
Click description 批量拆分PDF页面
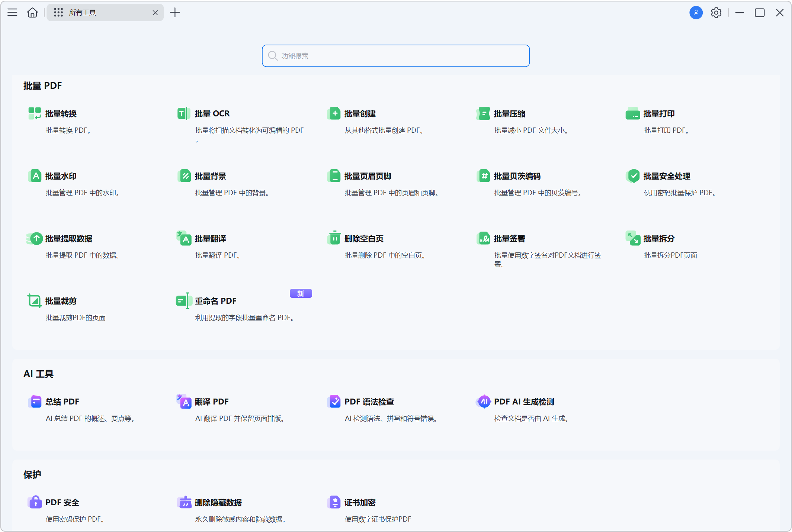[x=670, y=255]
